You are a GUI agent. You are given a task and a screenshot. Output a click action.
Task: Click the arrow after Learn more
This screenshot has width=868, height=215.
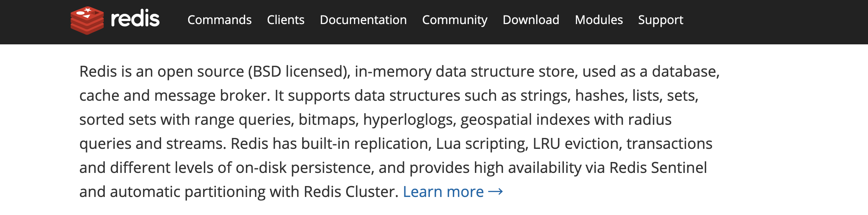coord(496,192)
